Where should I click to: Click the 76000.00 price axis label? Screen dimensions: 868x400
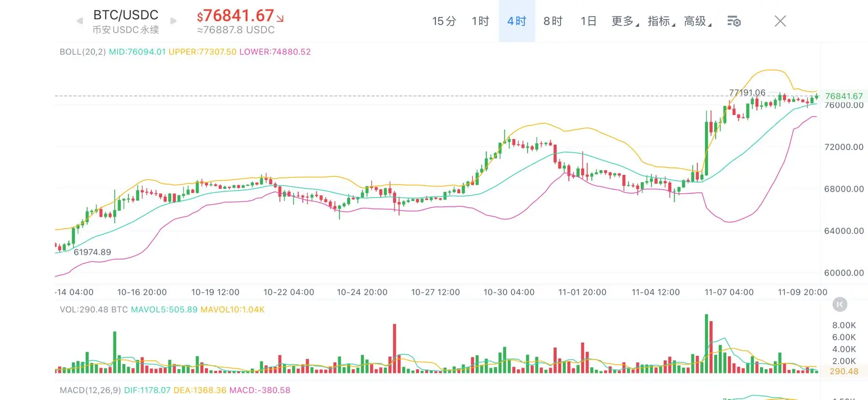tap(844, 105)
